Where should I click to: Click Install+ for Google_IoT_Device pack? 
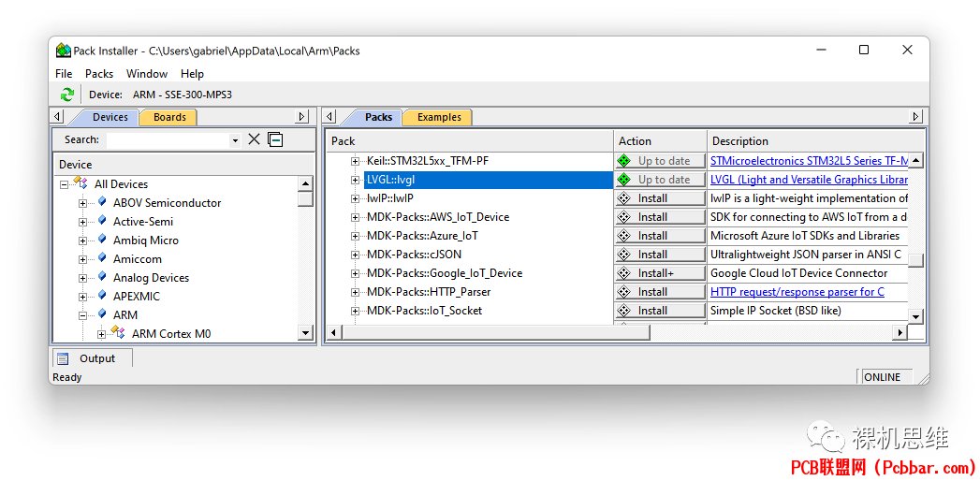[660, 273]
